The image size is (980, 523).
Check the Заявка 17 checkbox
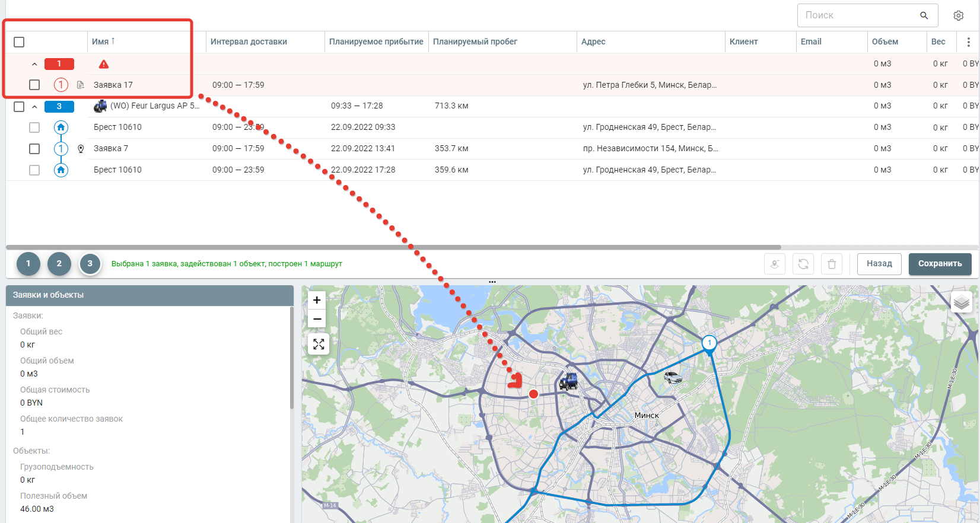pyautogui.click(x=34, y=85)
